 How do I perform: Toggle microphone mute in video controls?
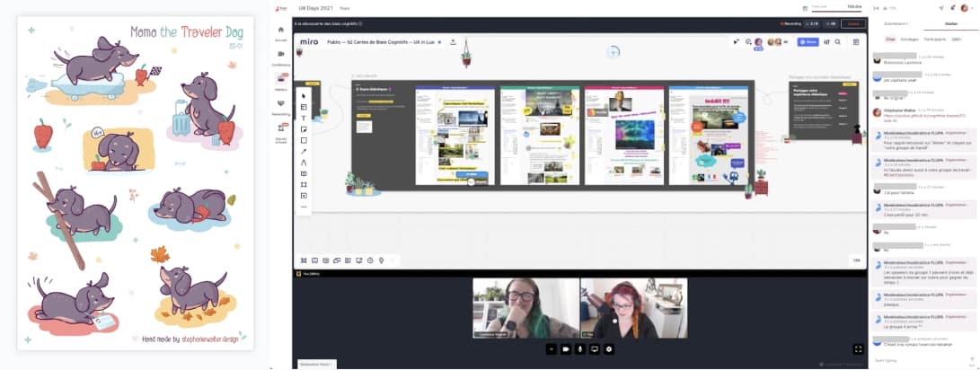point(580,349)
